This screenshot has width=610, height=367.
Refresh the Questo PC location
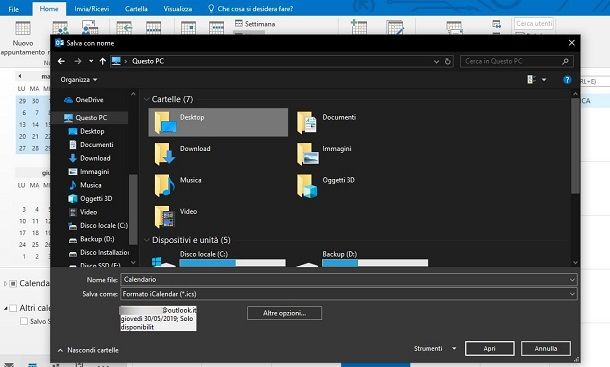click(x=448, y=61)
